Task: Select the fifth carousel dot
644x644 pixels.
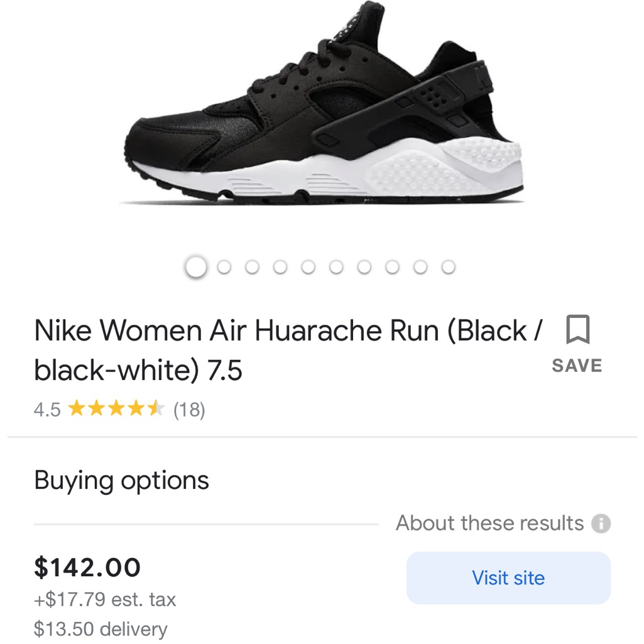Action: tap(309, 266)
